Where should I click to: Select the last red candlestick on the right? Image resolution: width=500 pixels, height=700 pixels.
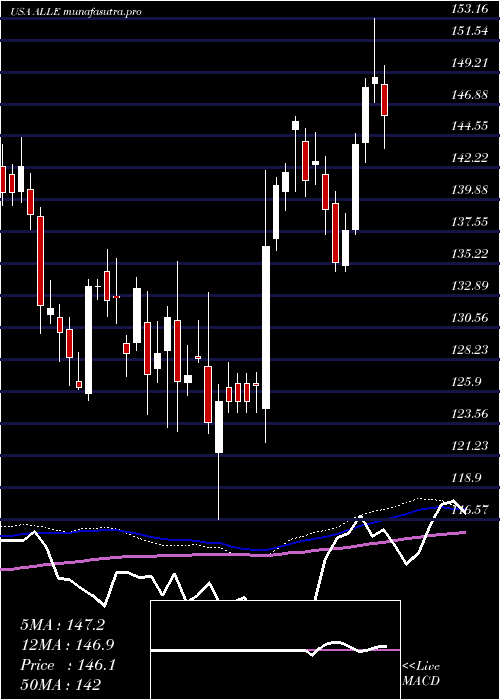click(x=384, y=100)
